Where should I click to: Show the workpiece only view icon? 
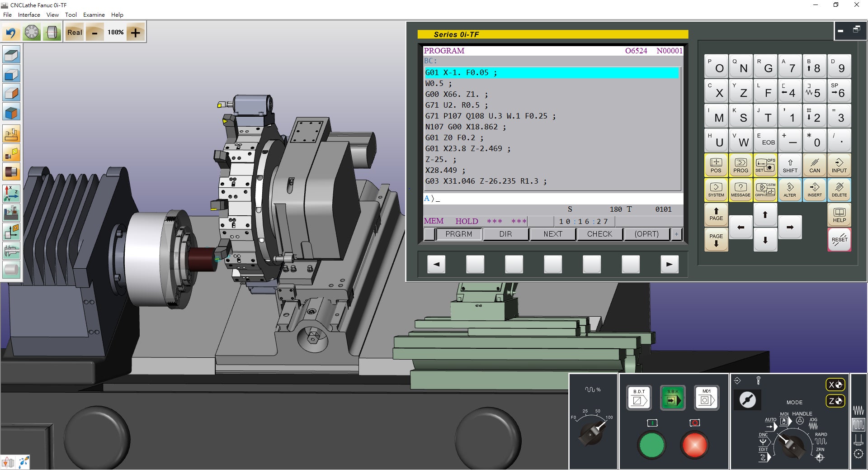tap(11, 172)
